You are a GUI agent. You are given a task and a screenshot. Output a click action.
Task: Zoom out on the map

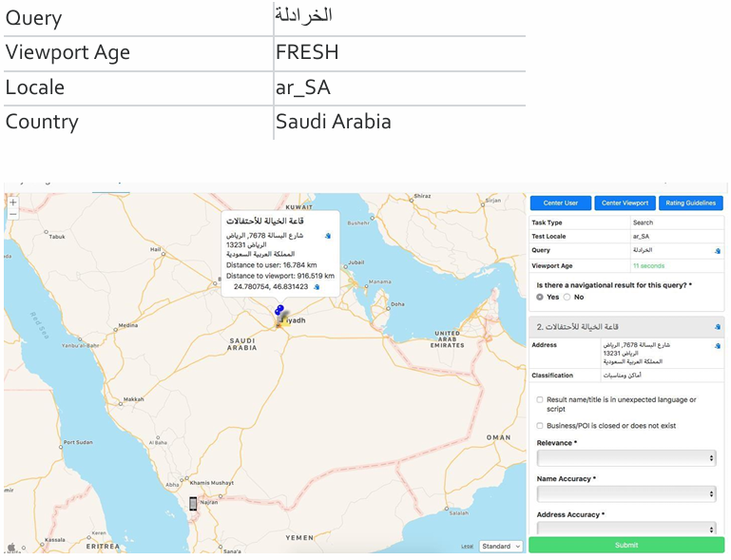coord(12,215)
